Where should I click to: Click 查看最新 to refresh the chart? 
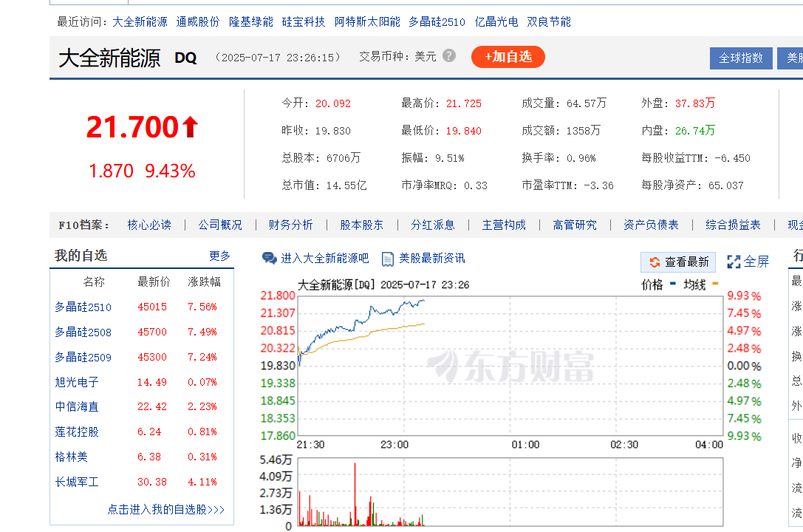680,262
